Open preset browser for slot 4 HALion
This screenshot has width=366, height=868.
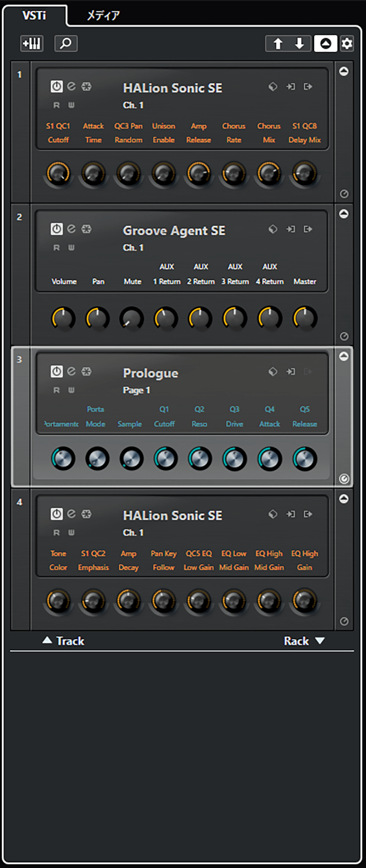click(x=273, y=514)
